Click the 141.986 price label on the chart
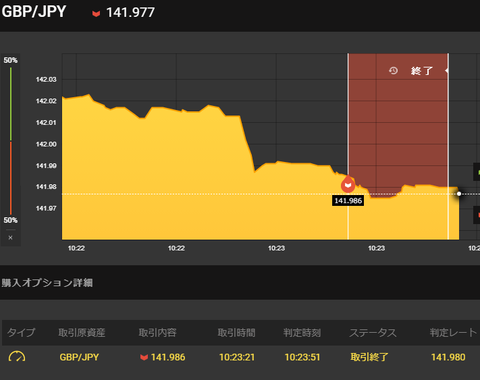Image resolution: width=480 pixels, height=380 pixels. 348,201
